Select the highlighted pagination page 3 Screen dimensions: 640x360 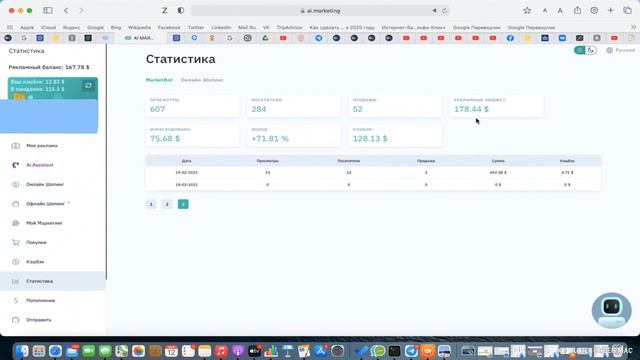[183, 204]
